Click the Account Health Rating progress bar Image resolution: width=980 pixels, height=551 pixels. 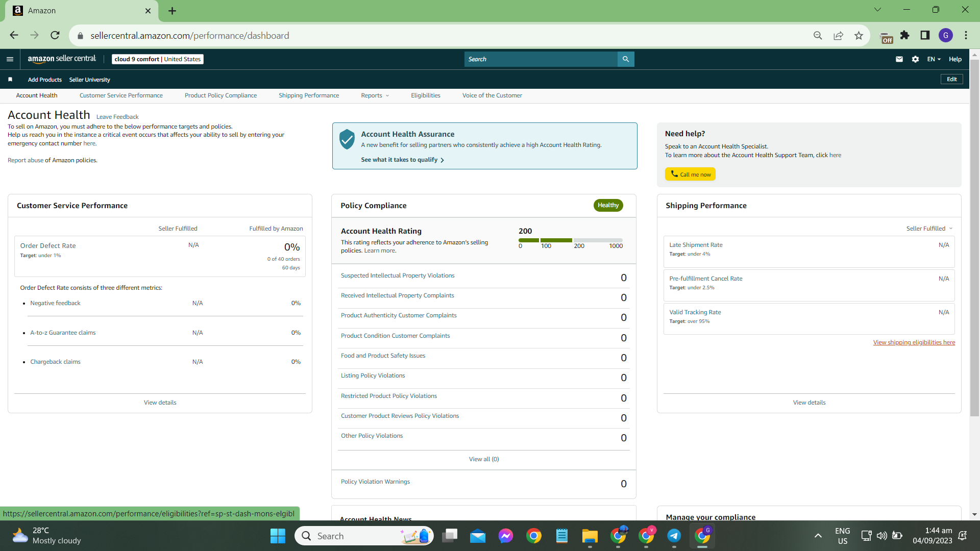571,240
